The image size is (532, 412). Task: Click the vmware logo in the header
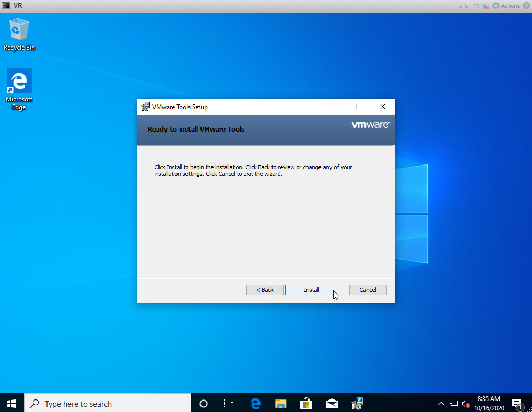coord(371,125)
